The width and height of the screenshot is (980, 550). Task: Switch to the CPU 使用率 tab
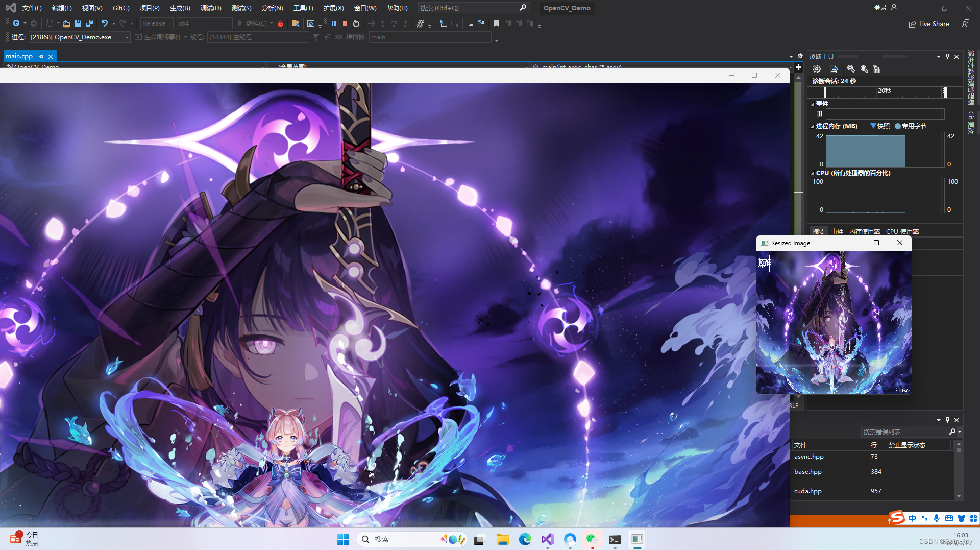(902, 231)
